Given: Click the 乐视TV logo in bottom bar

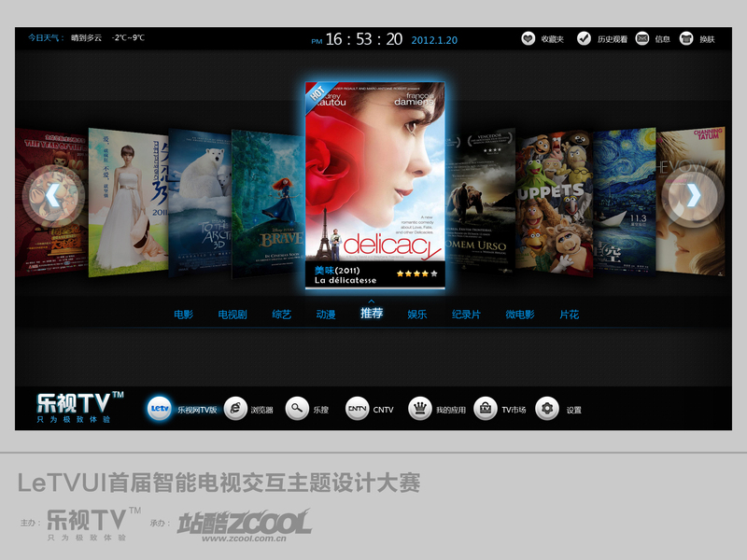Looking at the screenshot, I should point(80,407).
